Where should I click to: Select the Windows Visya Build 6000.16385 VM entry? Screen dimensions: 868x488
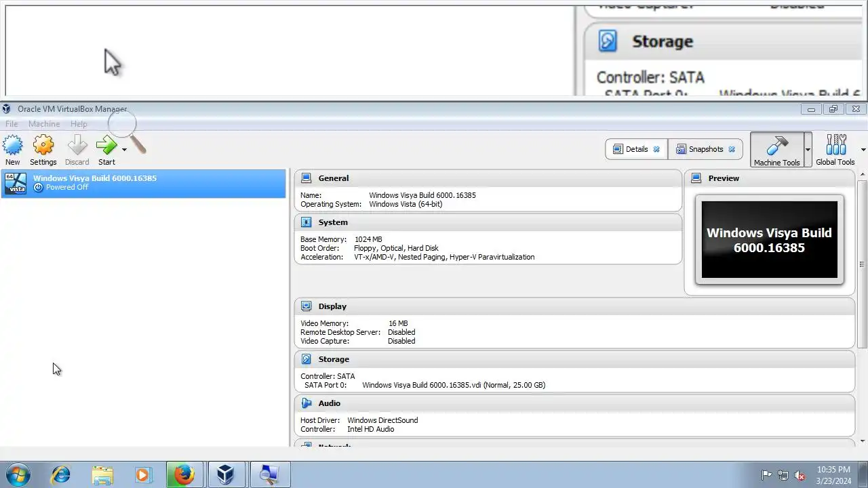[143, 183]
